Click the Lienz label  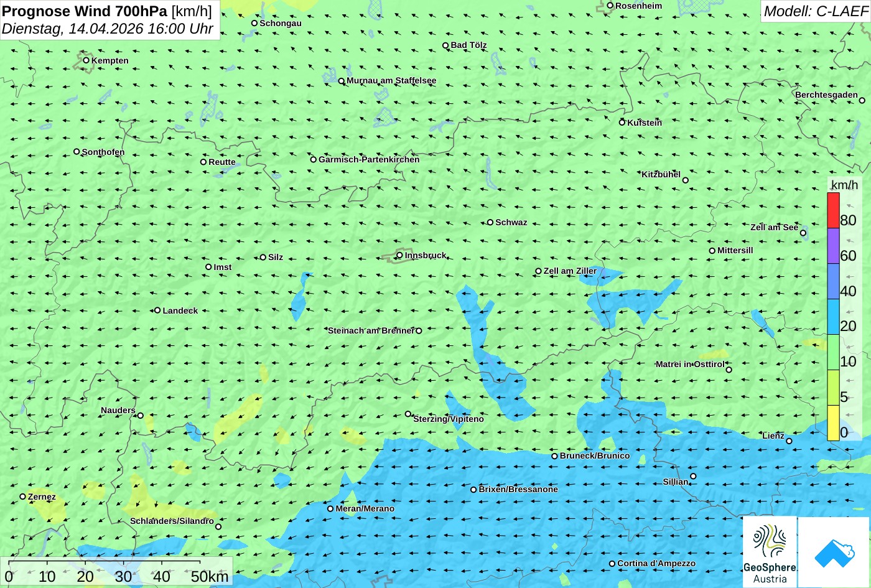pos(773,436)
